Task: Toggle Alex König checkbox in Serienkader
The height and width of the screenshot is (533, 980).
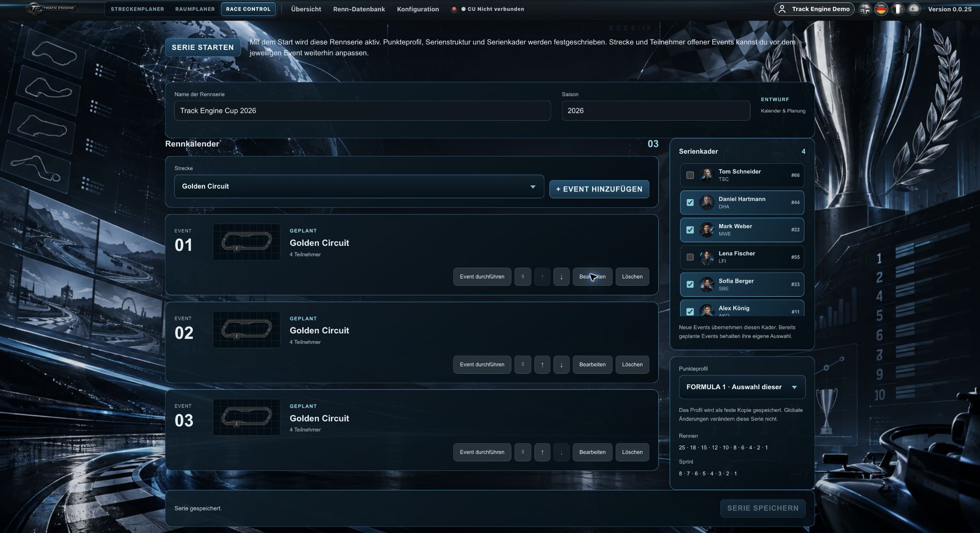Action: 690,312
